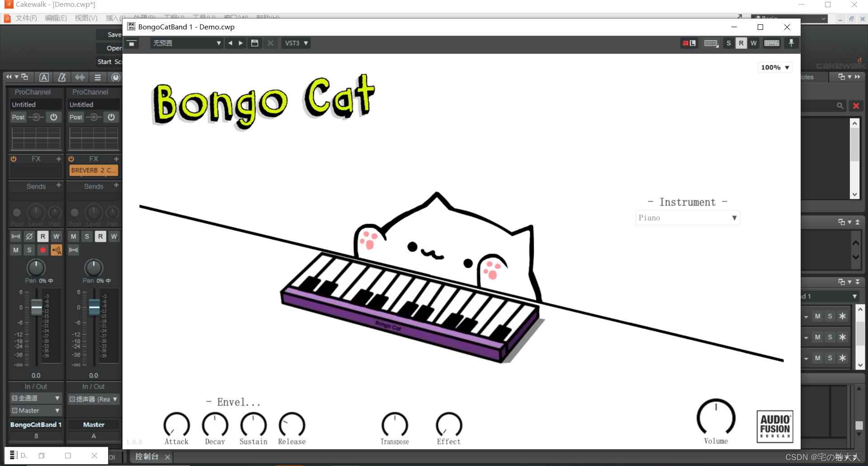The image size is (868, 466).
Task: Toggle FX rack bypass on BongoCatBand 1
Action: coord(14,159)
